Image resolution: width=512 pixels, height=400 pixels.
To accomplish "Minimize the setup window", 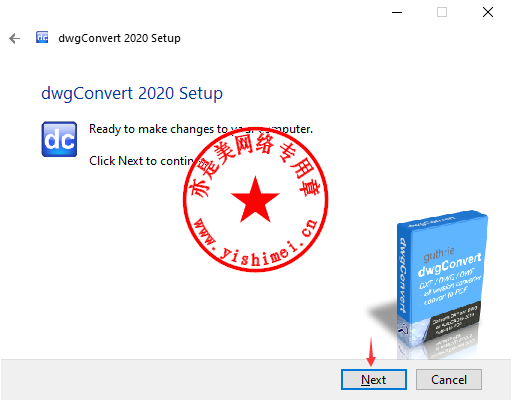I will click(397, 12).
